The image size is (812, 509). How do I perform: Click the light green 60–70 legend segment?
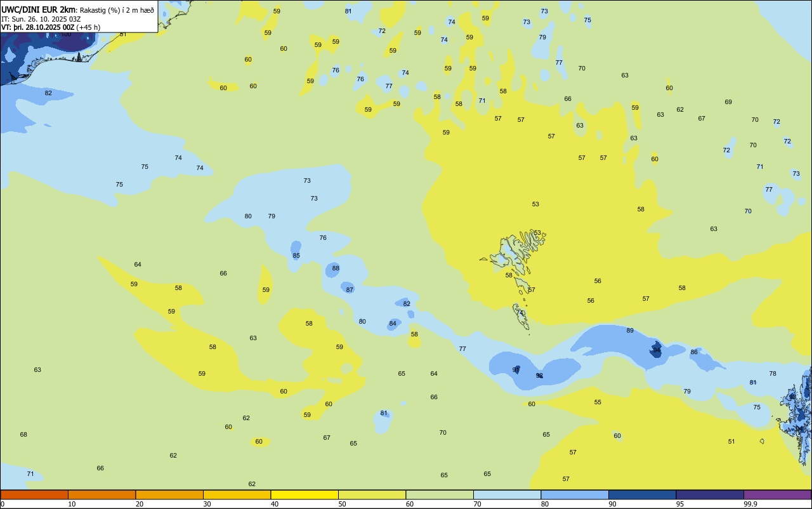pos(440,494)
